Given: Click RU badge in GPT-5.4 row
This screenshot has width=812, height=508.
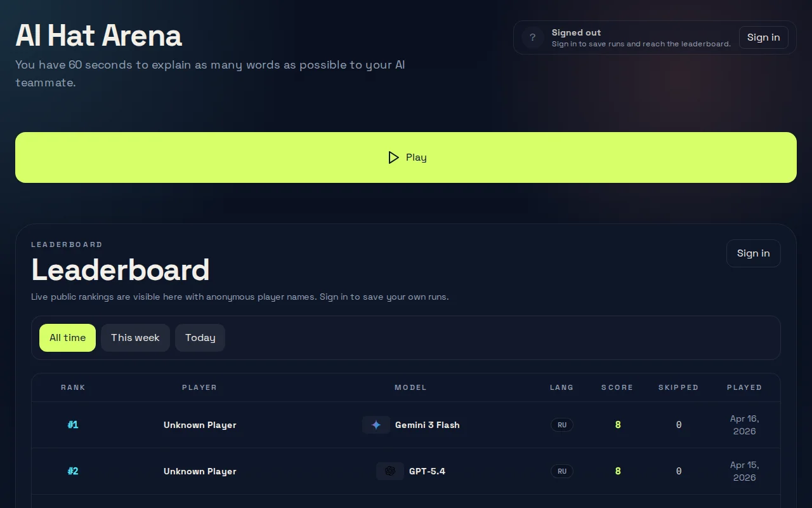Looking at the screenshot, I should (562, 471).
